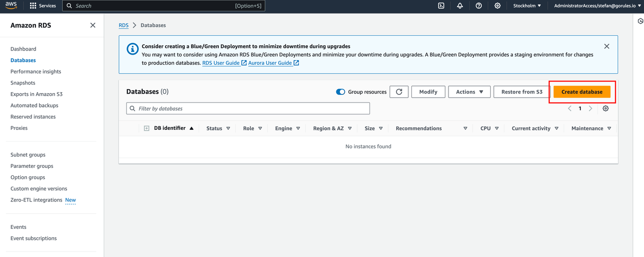
Task: Sort by Role column
Action: click(x=253, y=128)
